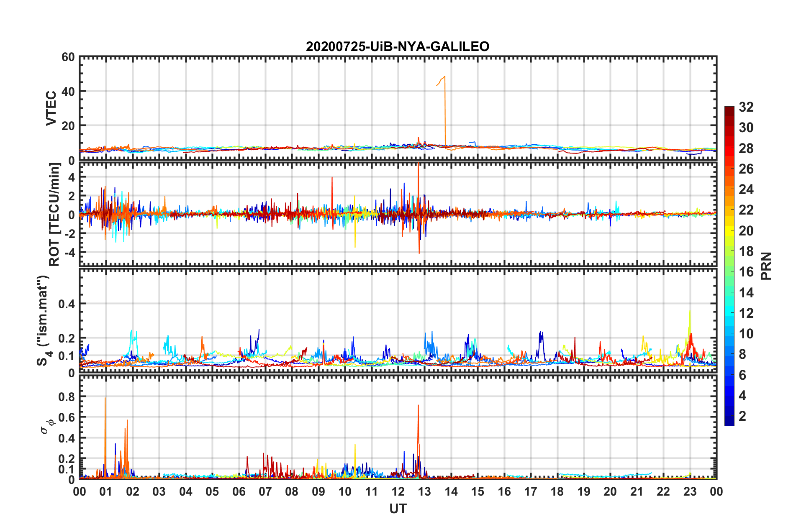Click the PRN colorbar label

766,266
